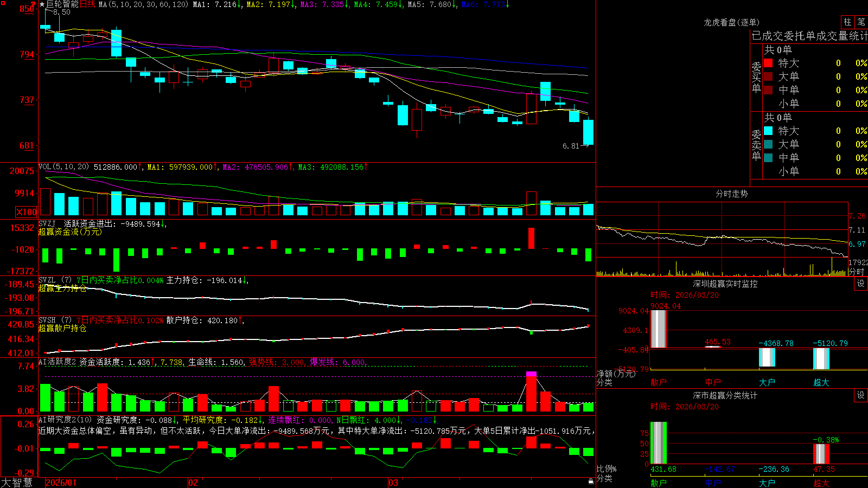Click the MA(5,10,20,30,60,120) indicator parameters
The width and height of the screenshot is (868, 488).
coord(143,4)
